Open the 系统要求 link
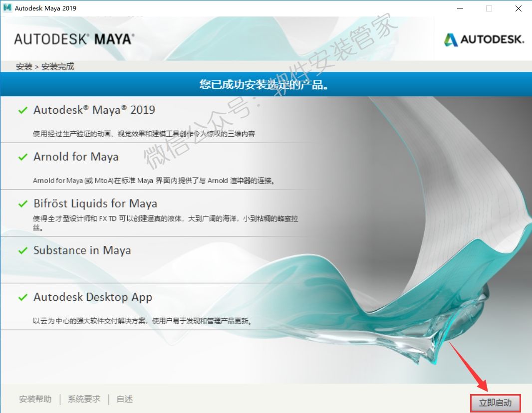 tap(84, 399)
